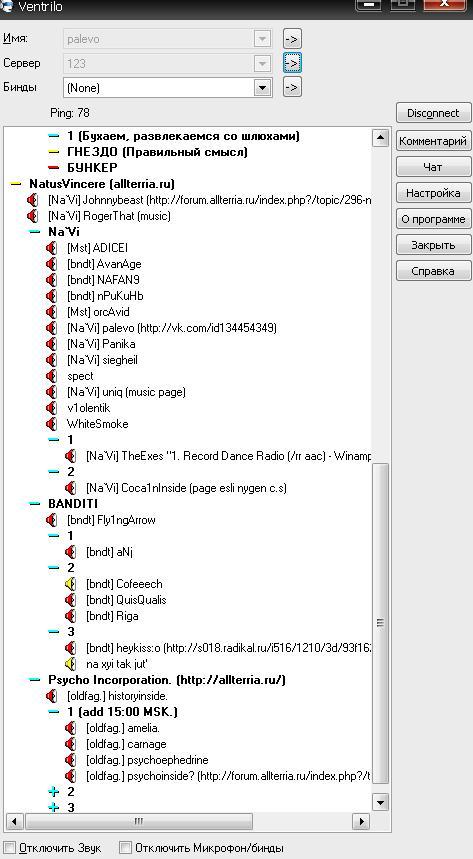Click the horizontal scrollbar thumb
Viewport: 473px width, 859px height.
(x=139, y=821)
